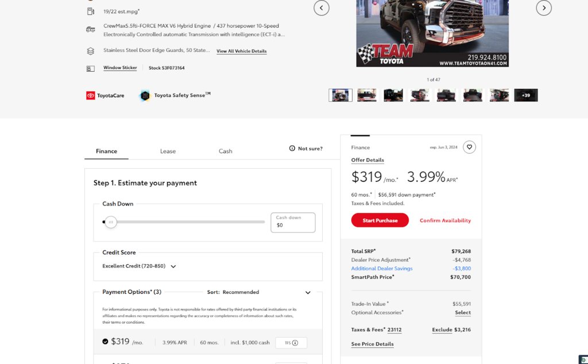Click the main Team Toyota truck photo
The width and height of the screenshot is (588, 364).
coord(432,33)
